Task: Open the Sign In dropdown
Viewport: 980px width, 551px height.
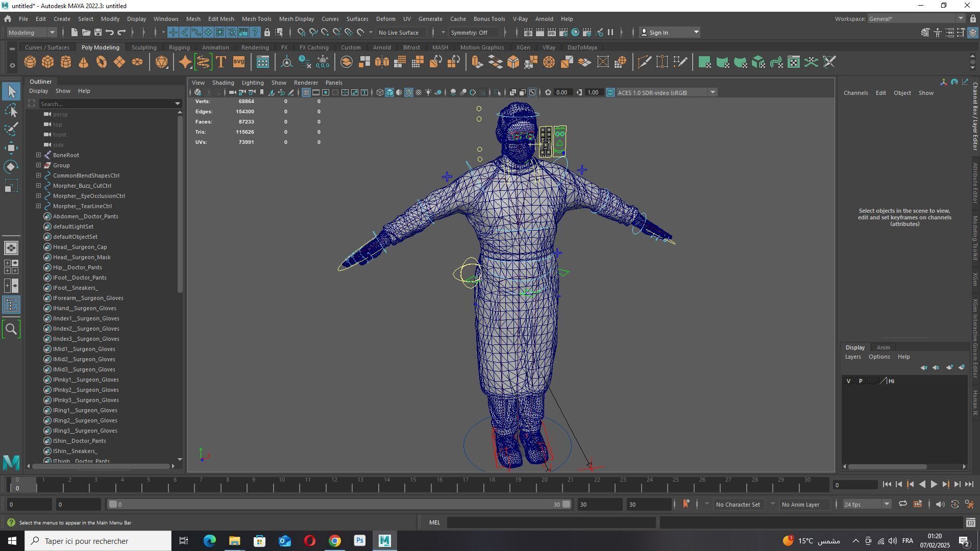Action: tap(670, 32)
